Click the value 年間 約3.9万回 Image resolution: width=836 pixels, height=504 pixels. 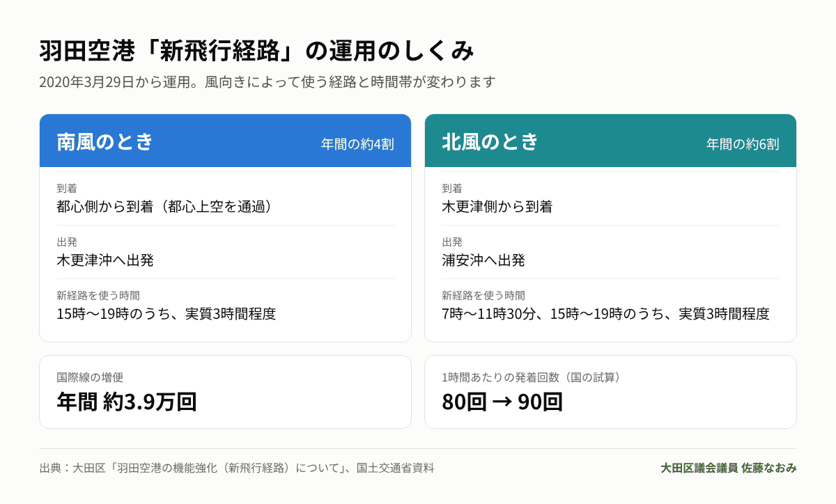coord(127,402)
